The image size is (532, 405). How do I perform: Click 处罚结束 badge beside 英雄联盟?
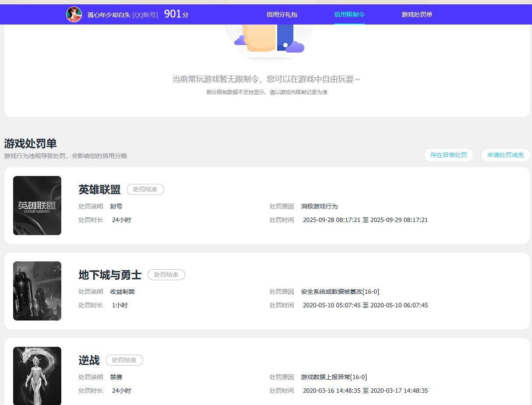pos(145,189)
